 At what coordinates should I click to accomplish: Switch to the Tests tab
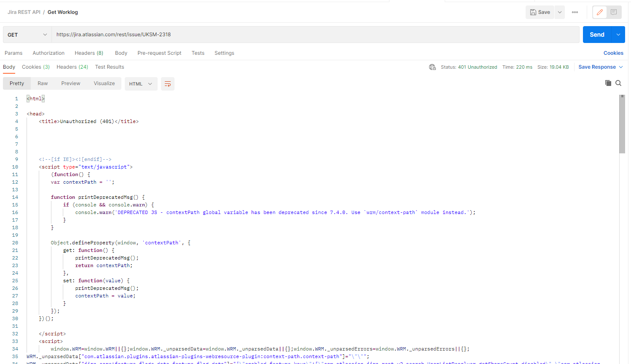[x=198, y=53]
